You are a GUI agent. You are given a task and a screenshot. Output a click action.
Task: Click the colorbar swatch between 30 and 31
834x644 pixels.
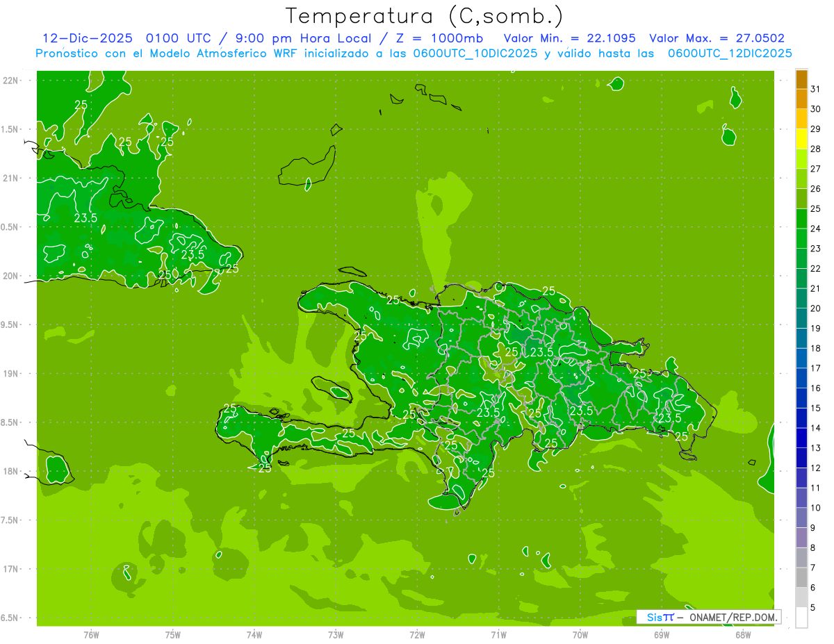tap(801, 99)
